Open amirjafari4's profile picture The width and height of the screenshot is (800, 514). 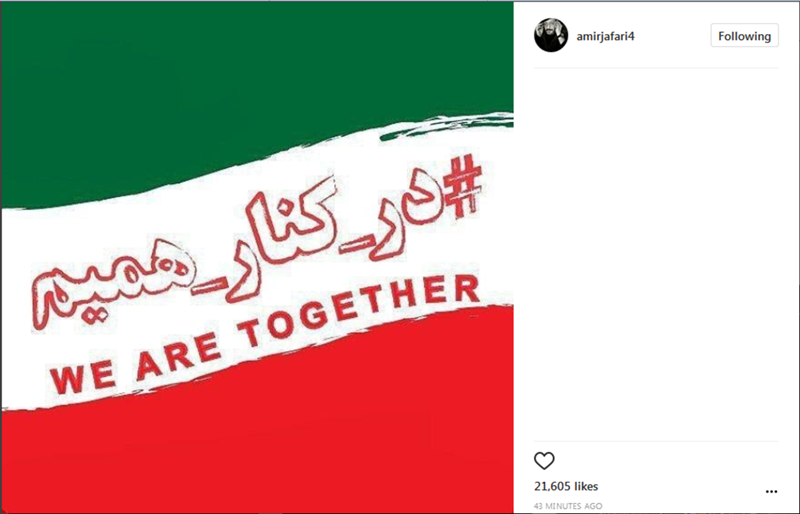[551, 35]
